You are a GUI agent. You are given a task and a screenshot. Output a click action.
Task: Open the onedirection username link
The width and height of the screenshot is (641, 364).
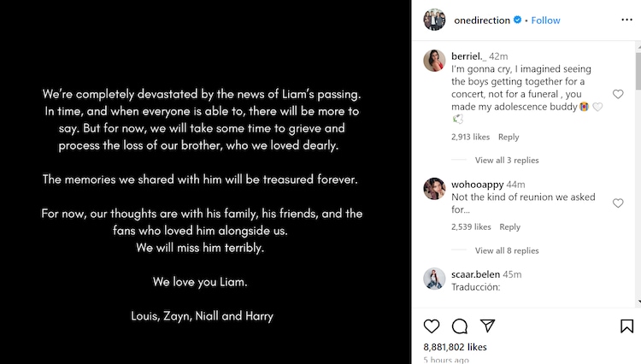pos(480,21)
